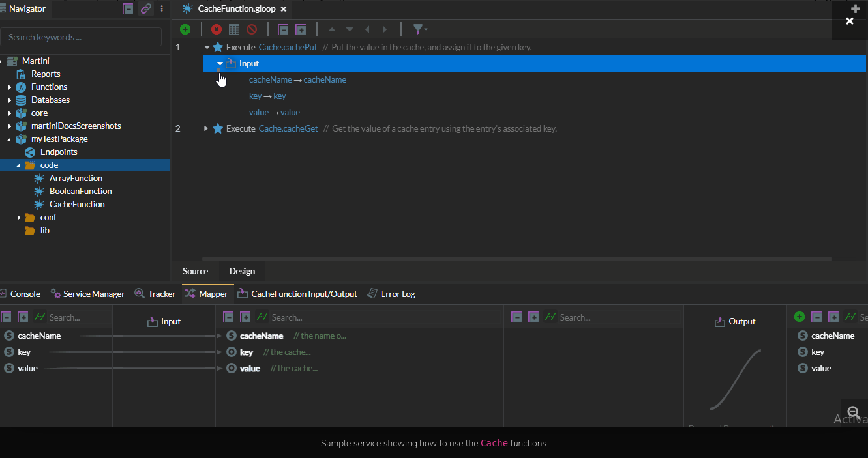Collapse the Input step arrow
Screen dimensions: 868x458
[220, 63]
